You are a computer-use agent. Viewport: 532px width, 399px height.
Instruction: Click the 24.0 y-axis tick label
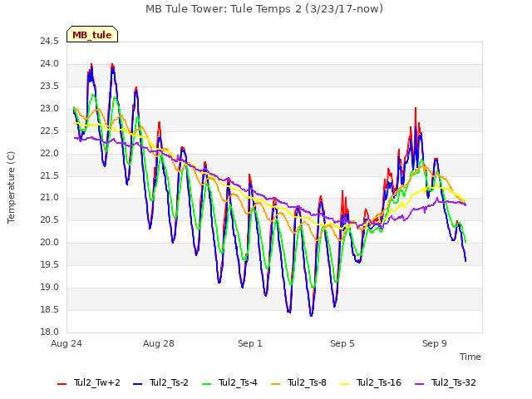(x=50, y=64)
